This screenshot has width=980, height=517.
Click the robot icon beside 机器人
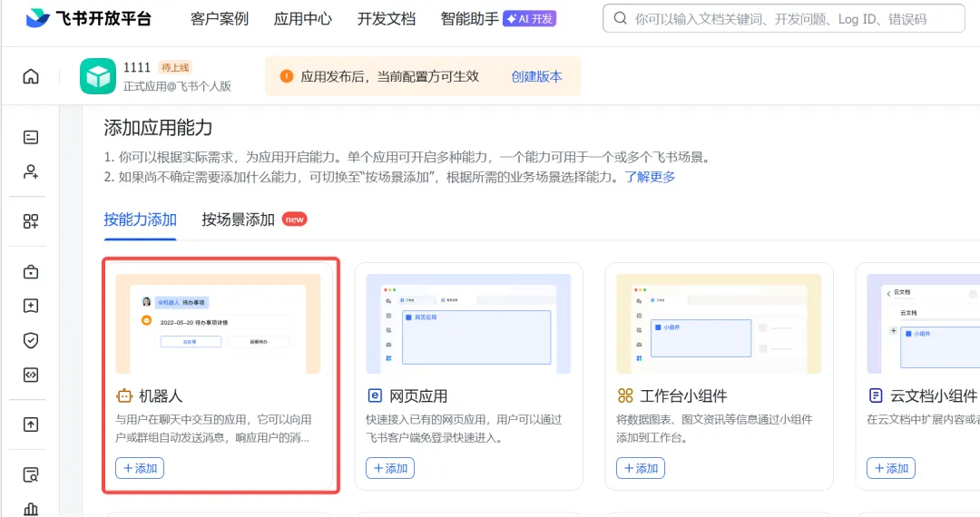pos(124,395)
